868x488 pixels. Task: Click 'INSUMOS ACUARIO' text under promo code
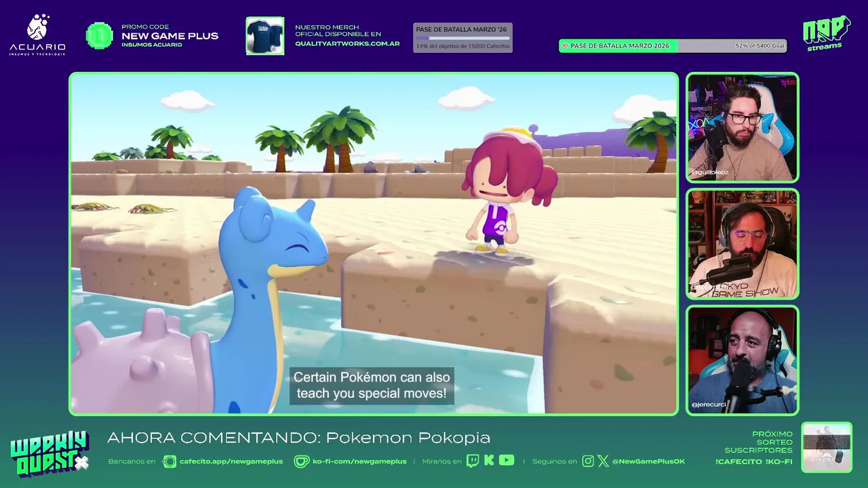pos(152,45)
